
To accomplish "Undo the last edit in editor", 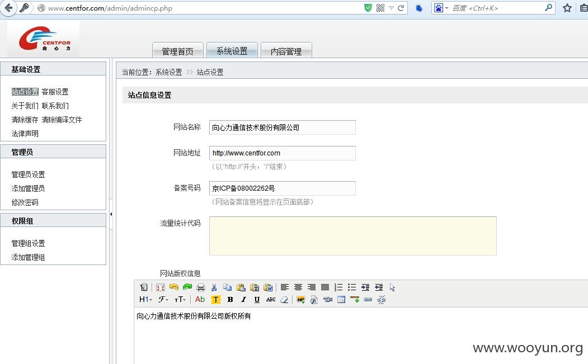I will pyautogui.click(x=173, y=287).
